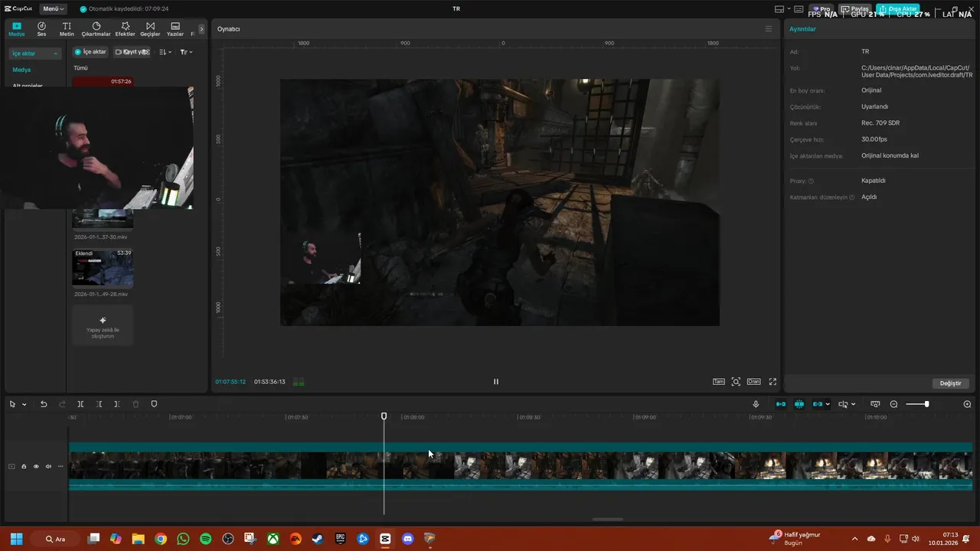980x551 pixels.
Task: Open the media sort dropdown
Action: point(164,52)
